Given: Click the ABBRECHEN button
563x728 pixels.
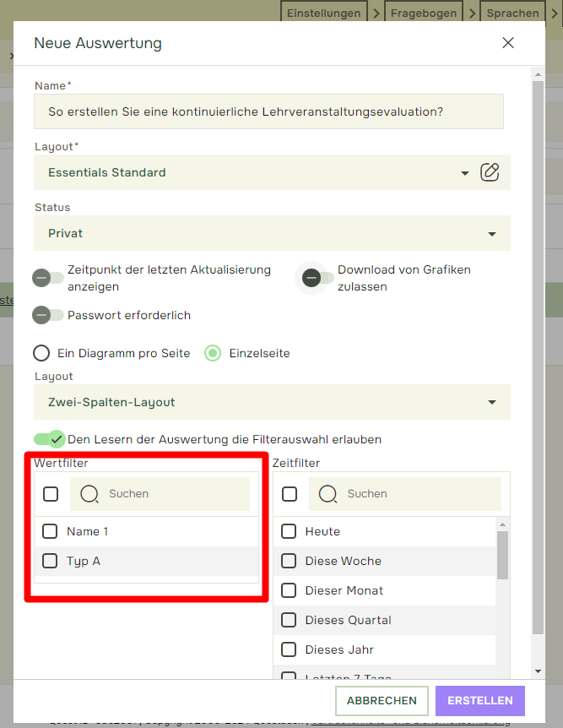Looking at the screenshot, I should tap(382, 701).
